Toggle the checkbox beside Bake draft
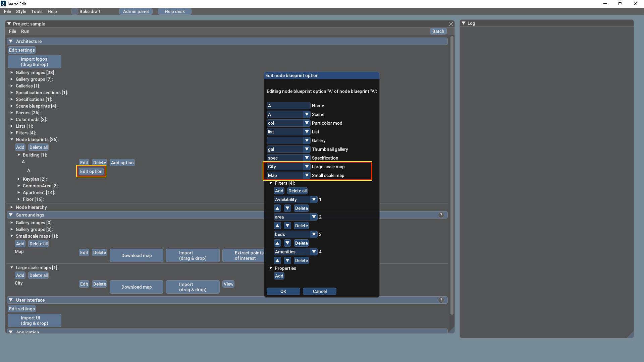 coord(75,11)
